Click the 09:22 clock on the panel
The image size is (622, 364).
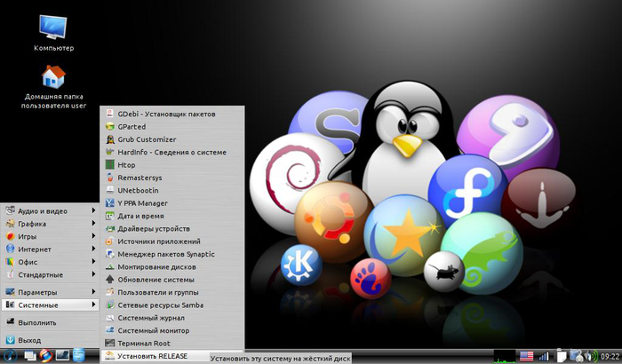(610, 356)
